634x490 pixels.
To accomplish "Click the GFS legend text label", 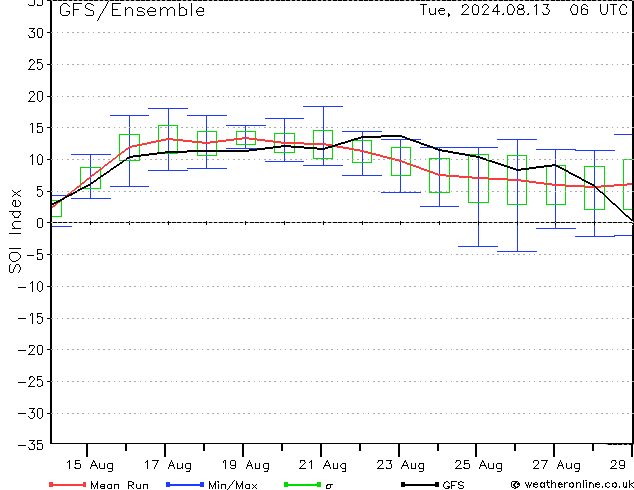I will (453, 485).
